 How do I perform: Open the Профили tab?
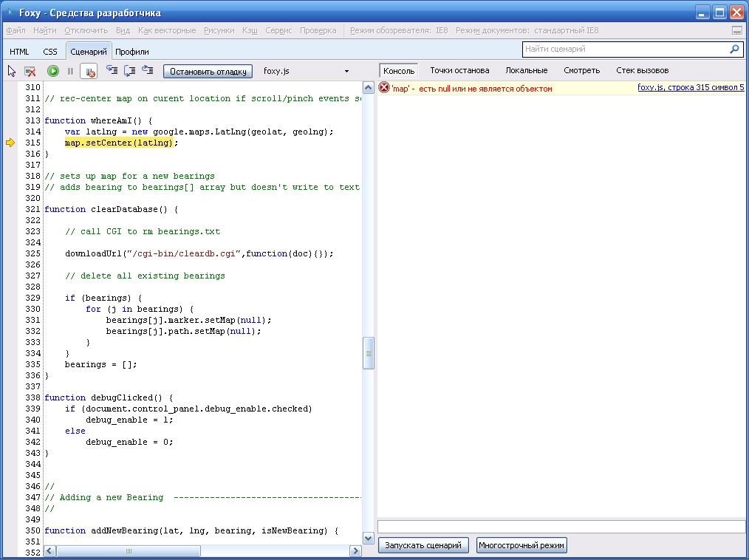tap(131, 52)
